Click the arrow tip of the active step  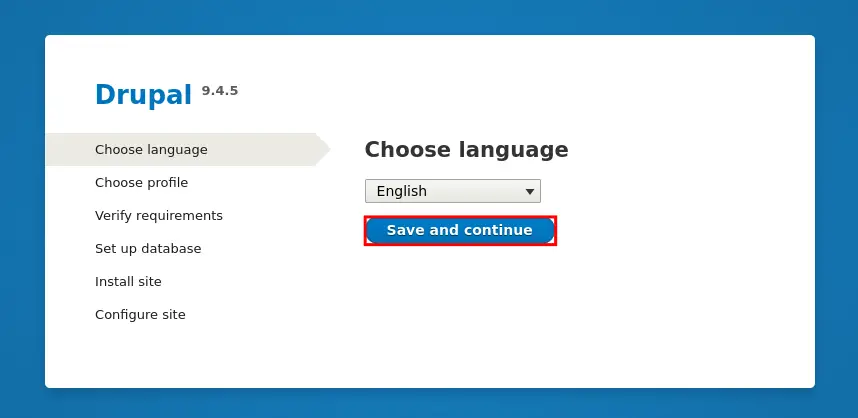pyautogui.click(x=324, y=149)
